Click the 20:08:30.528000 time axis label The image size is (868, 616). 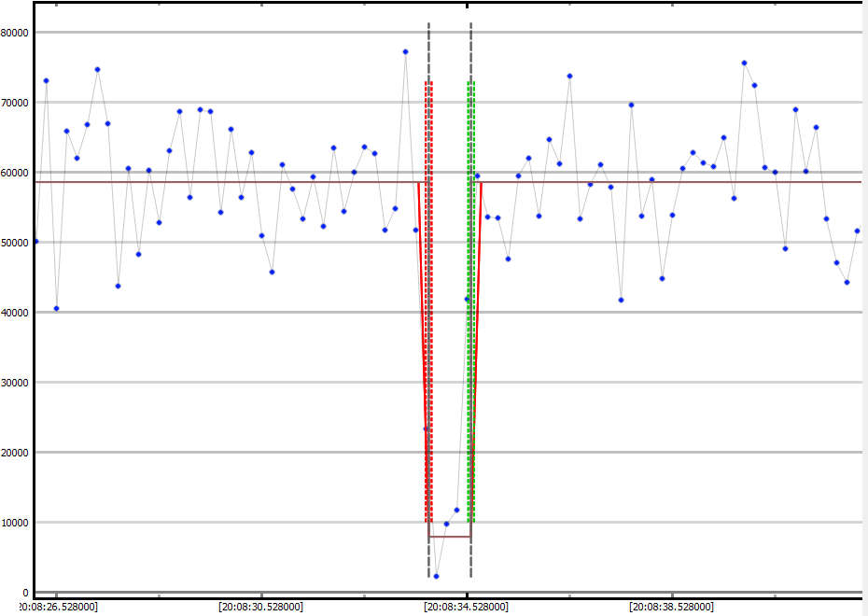(x=260, y=607)
